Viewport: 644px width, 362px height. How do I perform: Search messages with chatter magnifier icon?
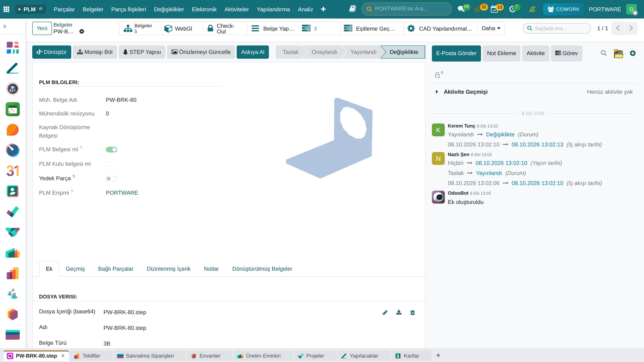click(x=604, y=53)
